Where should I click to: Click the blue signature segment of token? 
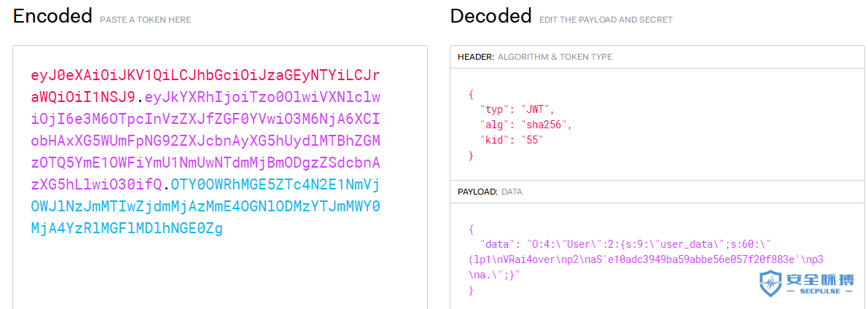[x=206, y=206]
